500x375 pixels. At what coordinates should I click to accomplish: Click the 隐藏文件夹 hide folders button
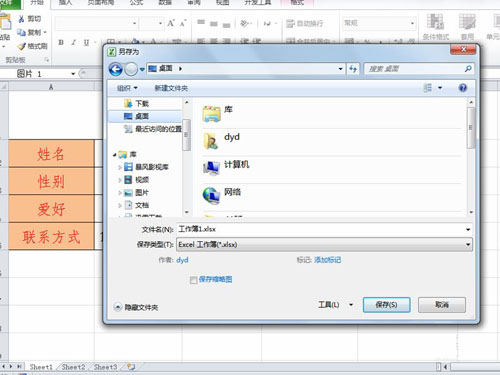click(x=136, y=307)
